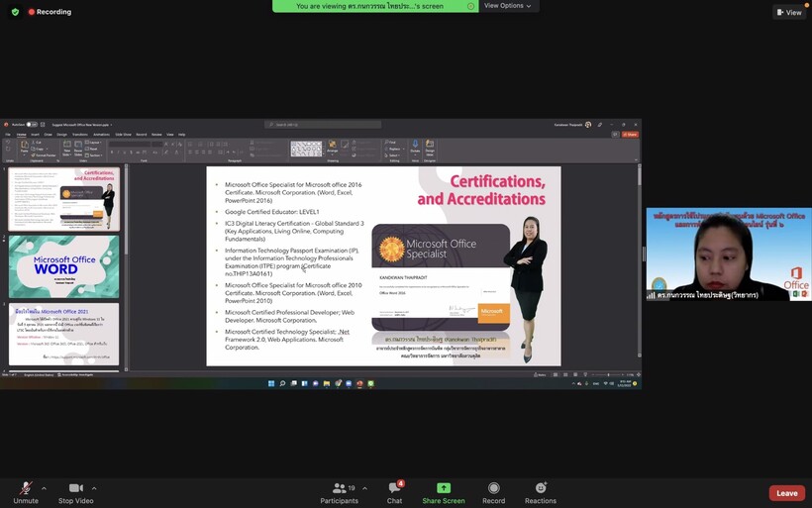The image size is (812, 508).
Task: Click the Reset button in Slides group
Action: point(91,150)
